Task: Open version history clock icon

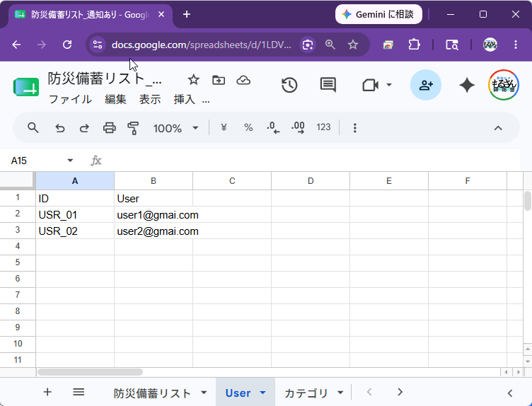Action: coord(289,85)
